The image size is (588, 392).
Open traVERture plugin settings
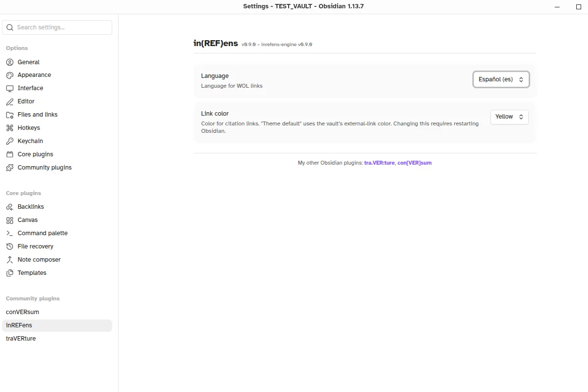[57, 339]
